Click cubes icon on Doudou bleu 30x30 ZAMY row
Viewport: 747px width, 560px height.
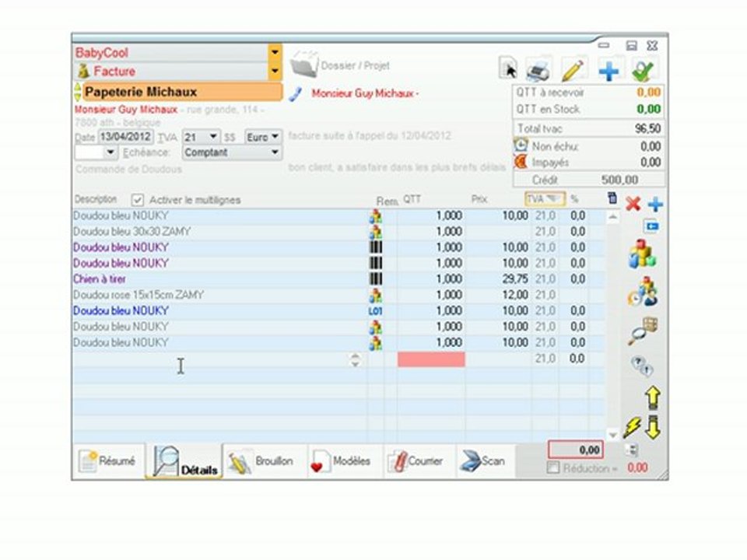coord(375,232)
